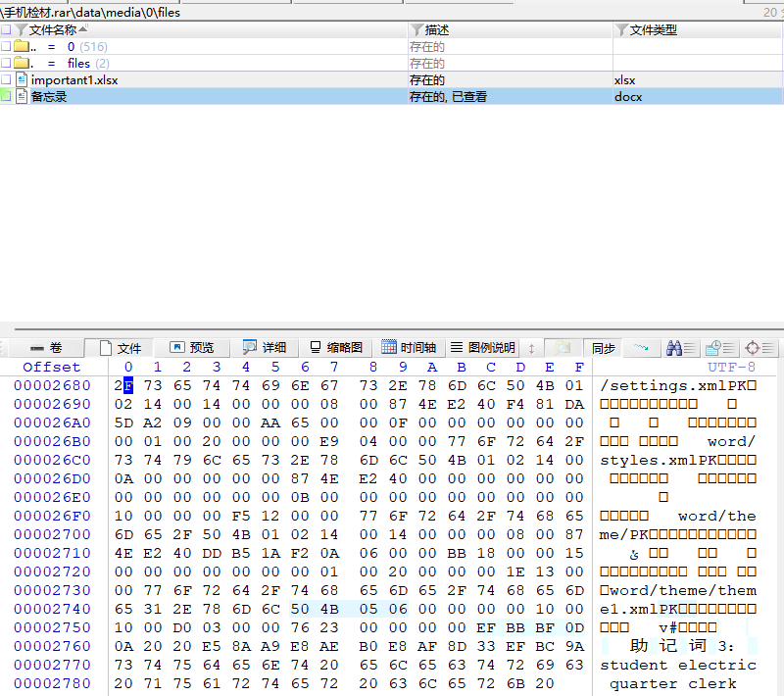Screen dimensions: 784x696
Task: Click the filter funnel on 文件名称 column
Action: pyautogui.click(x=22, y=30)
